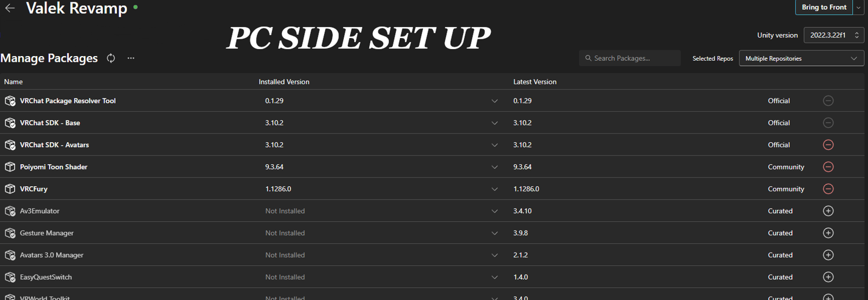
Task: Install Gesture Manager with its plus icon
Action: pyautogui.click(x=828, y=233)
